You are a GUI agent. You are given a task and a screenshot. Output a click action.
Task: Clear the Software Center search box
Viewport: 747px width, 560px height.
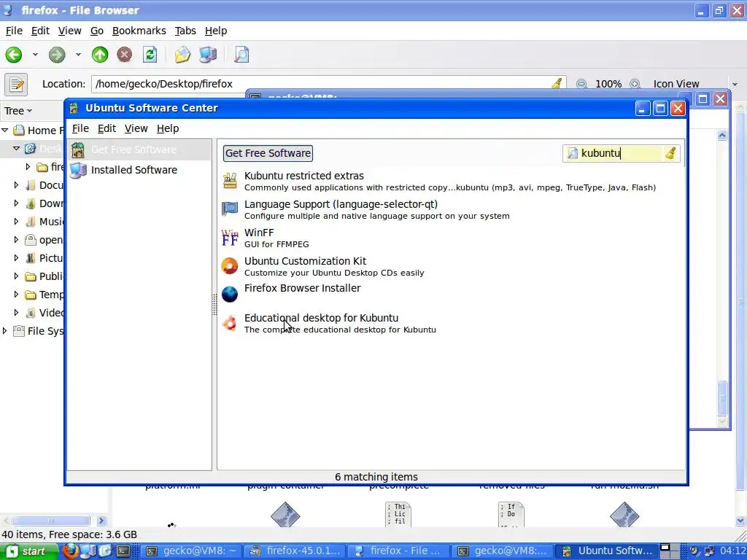[x=671, y=153]
